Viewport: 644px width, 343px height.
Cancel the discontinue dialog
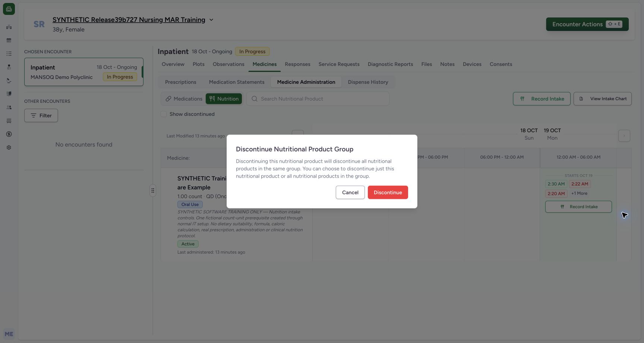click(x=350, y=193)
